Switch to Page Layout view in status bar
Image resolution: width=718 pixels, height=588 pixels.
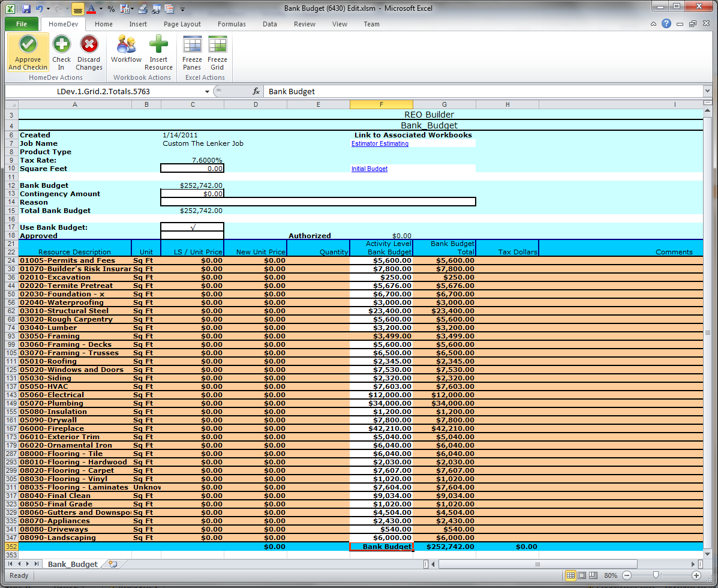click(x=582, y=575)
